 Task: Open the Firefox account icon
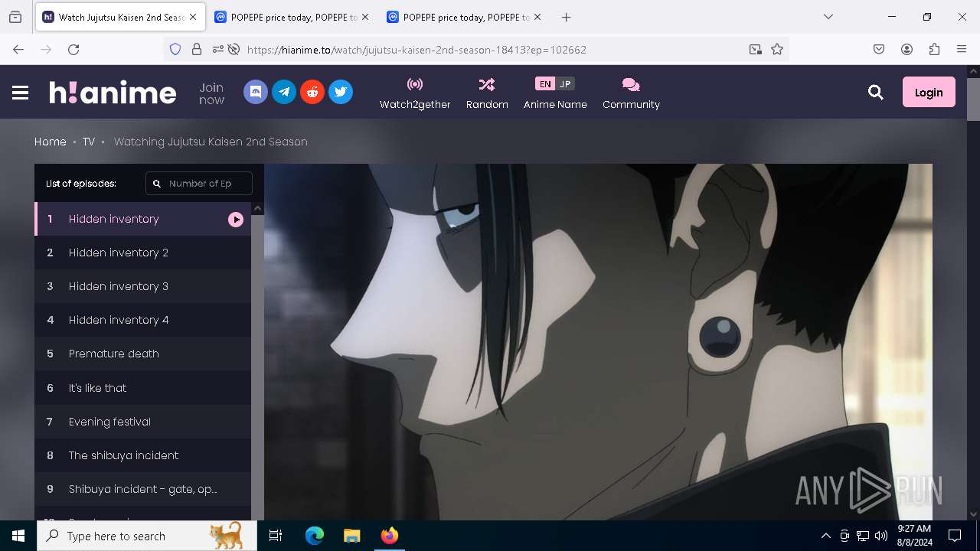[906, 49]
